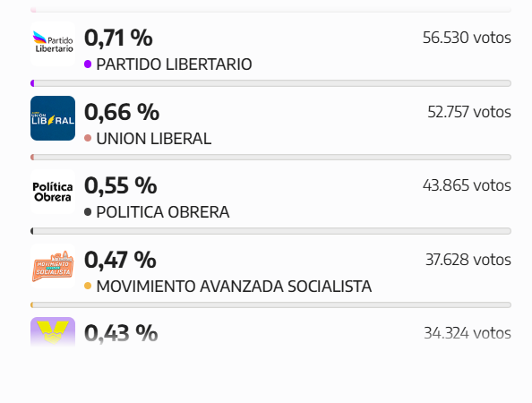Image resolution: width=532 pixels, height=403 pixels.
Task: Click the pink dot beside UNION LIBERAL
Action: coord(88,138)
